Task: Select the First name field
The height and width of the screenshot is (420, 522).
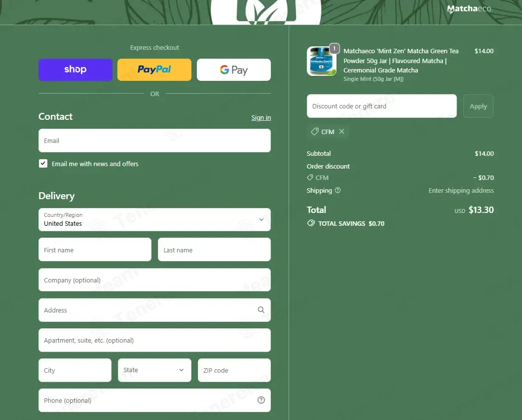Action: point(95,250)
